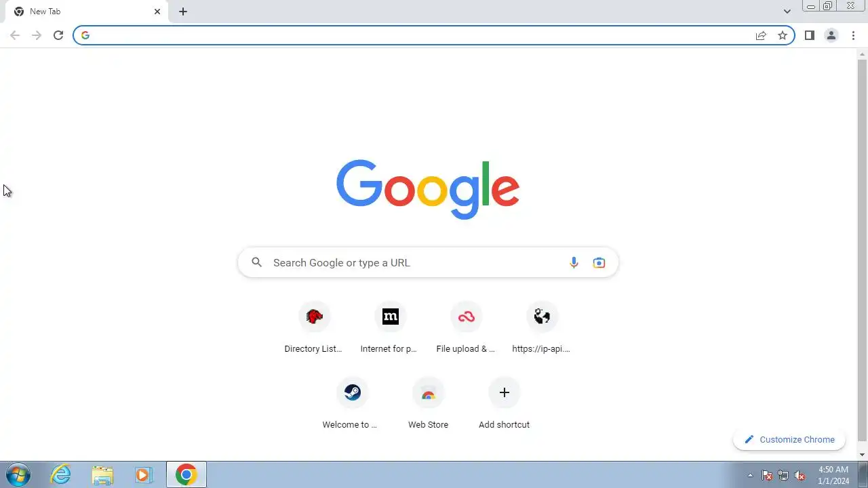868x488 pixels.
Task: Bookmark this tab with the star icon
Action: pyautogui.click(x=783, y=35)
